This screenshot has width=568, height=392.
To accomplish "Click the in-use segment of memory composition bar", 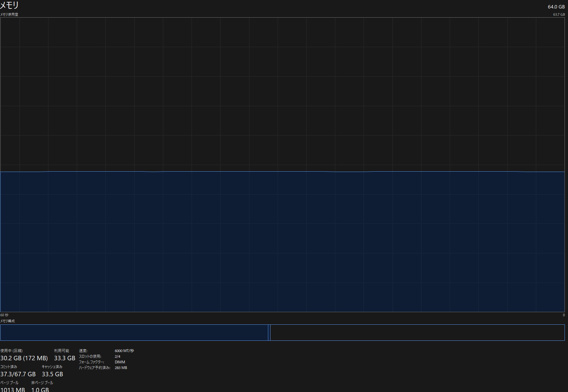I will point(134,333).
